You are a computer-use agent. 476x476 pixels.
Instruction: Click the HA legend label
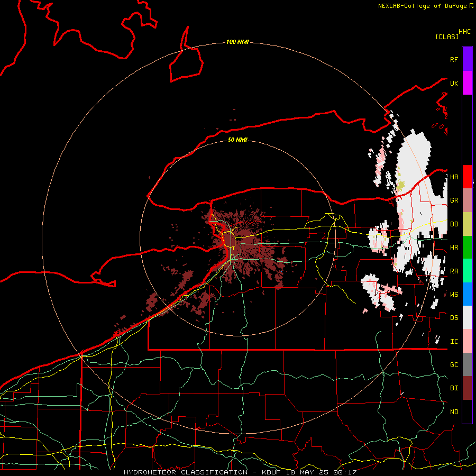click(454, 177)
